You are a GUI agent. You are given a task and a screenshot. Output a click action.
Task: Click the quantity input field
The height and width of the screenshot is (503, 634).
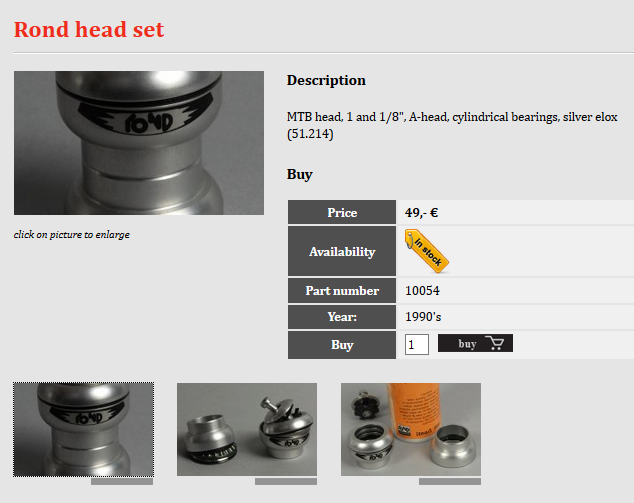click(417, 344)
